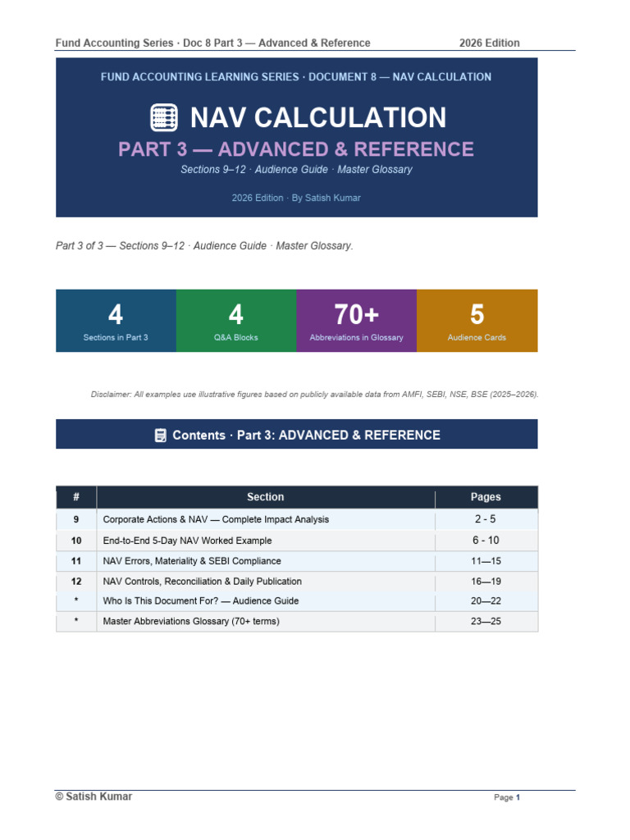
Task: Click 'Corporate Actions & NAV — Complete Impact Analysis' row
Action: (297, 519)
